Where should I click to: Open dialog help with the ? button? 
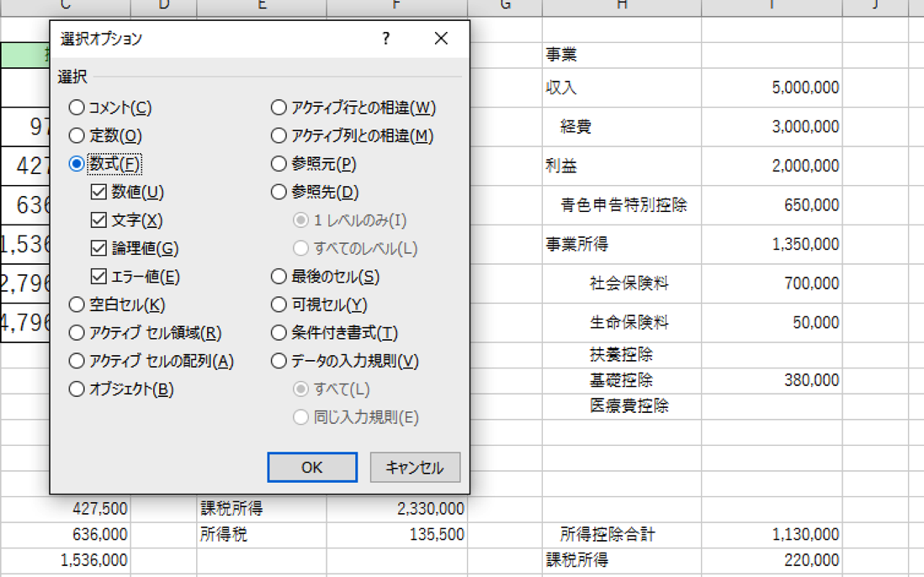click(x=386, y=39)
